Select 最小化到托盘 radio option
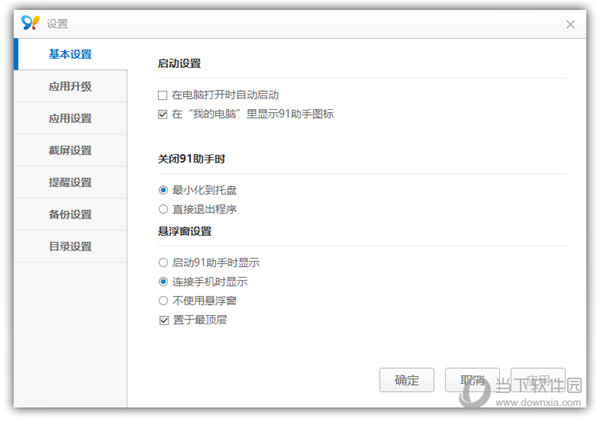The width and height of the screenshot is (600, 425). pyautogui.click(x=163, y=190)
